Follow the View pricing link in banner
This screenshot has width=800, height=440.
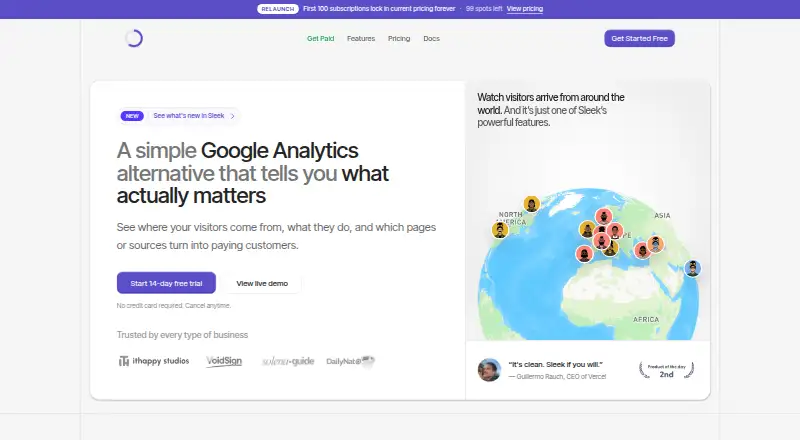524,9
